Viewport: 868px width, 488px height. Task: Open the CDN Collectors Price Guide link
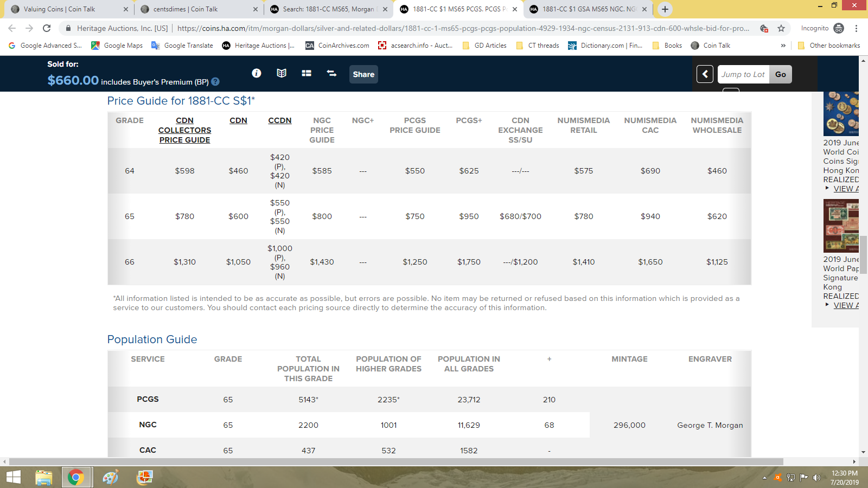point(184,130)
